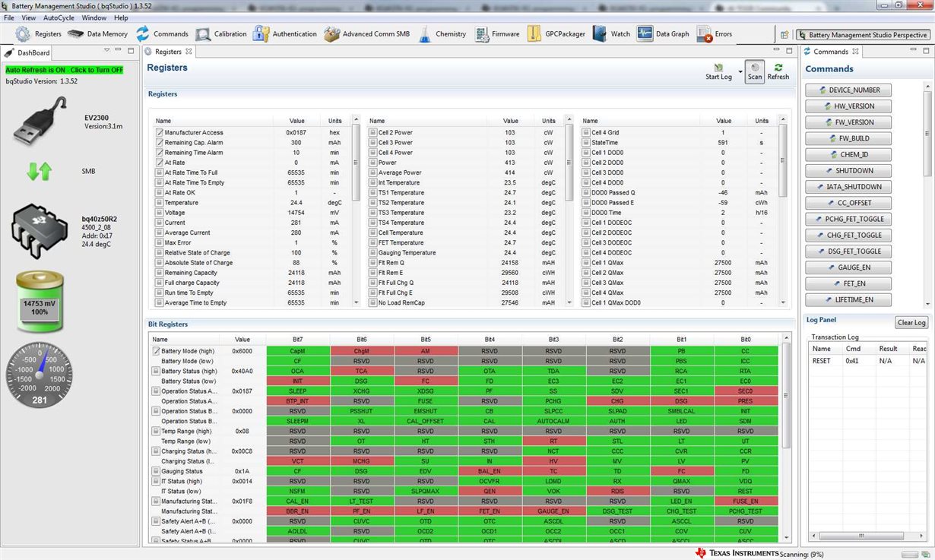Click the CC_OFFSET command button
This screenshot has width=935, height=560.
click(x=848, y=203)
